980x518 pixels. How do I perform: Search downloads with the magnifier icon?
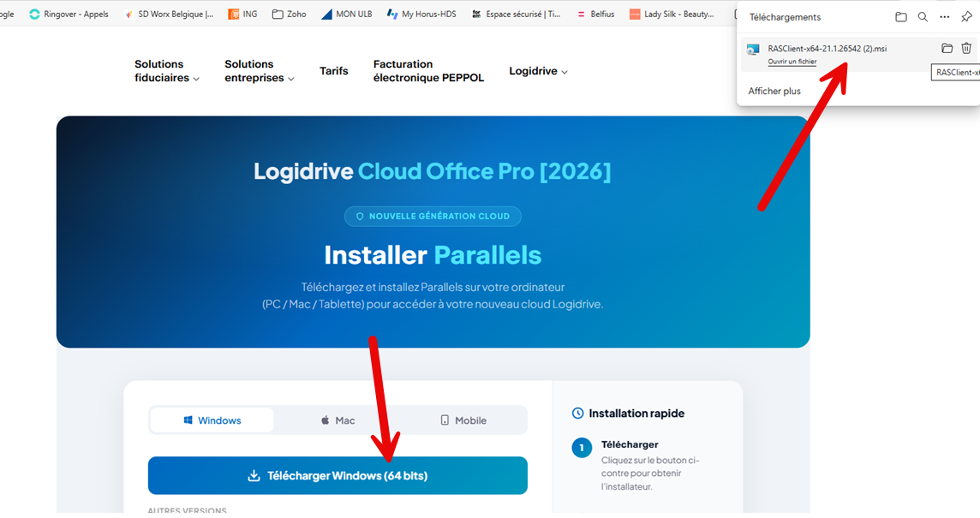[x=923, y=17]
